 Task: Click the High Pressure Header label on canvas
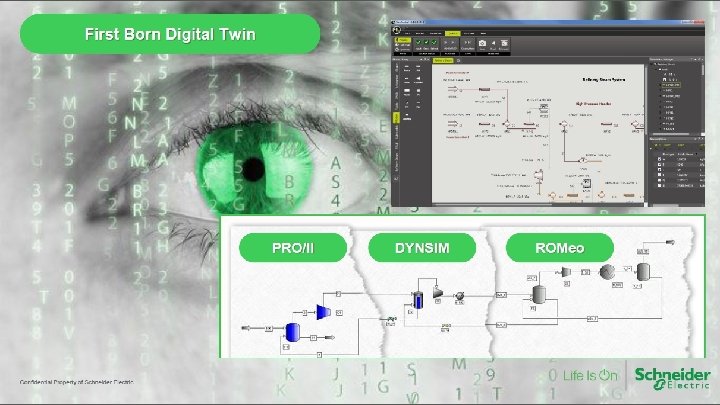[x=593, y=104]
